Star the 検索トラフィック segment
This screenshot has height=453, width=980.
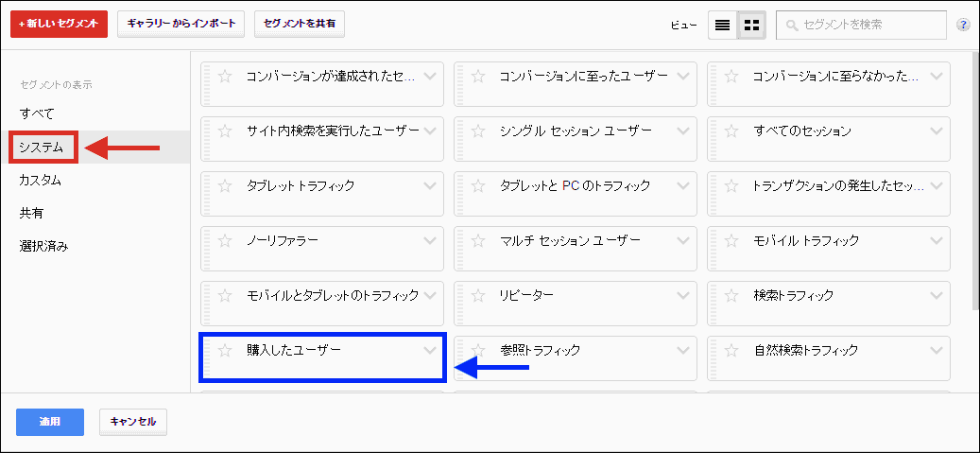click(x=732, y=295)
